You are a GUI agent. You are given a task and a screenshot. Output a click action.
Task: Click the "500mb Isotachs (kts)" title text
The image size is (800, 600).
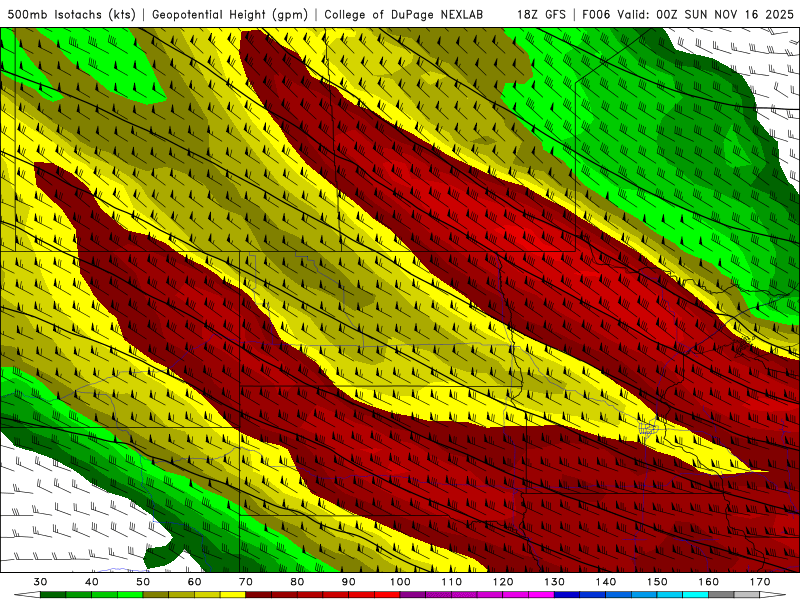[x=71, y=14]
